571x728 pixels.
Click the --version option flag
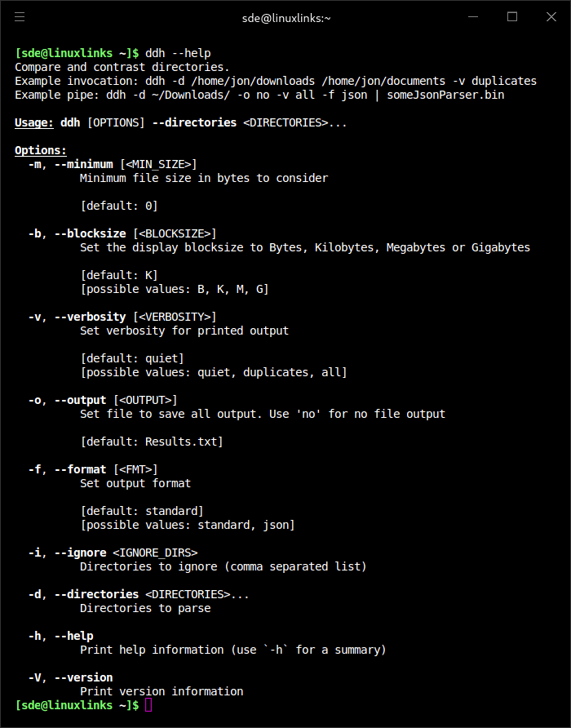coord(83,678)
